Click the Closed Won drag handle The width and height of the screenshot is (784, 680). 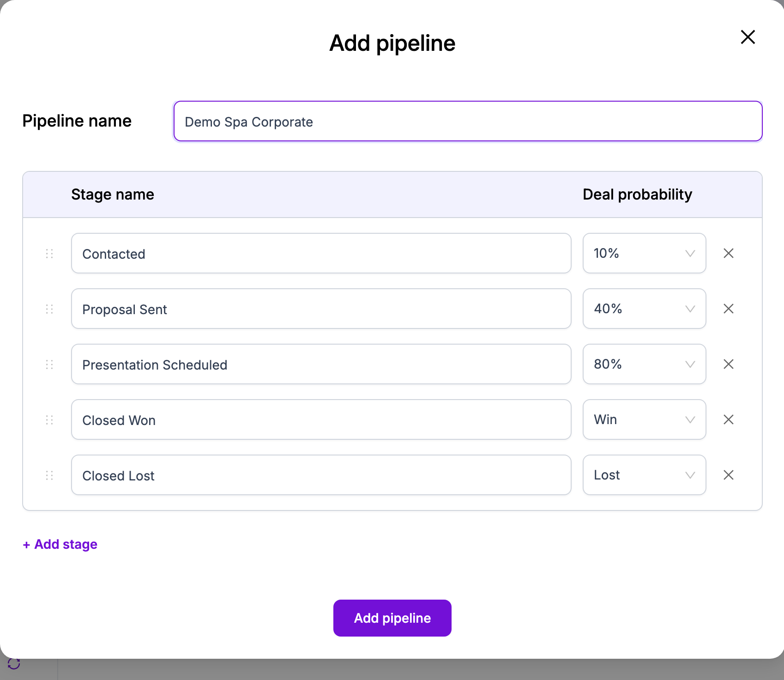(x=49, y=420)
